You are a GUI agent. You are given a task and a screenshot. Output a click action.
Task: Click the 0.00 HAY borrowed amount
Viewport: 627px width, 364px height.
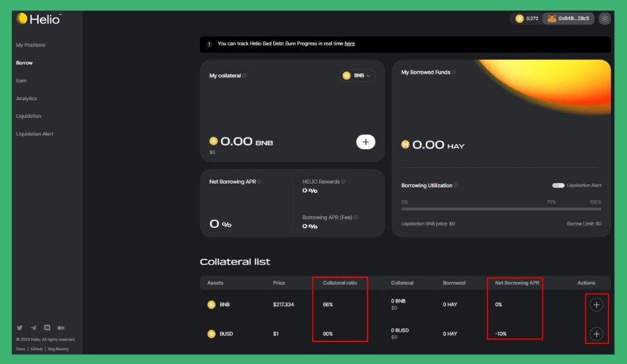coord(438,145)
